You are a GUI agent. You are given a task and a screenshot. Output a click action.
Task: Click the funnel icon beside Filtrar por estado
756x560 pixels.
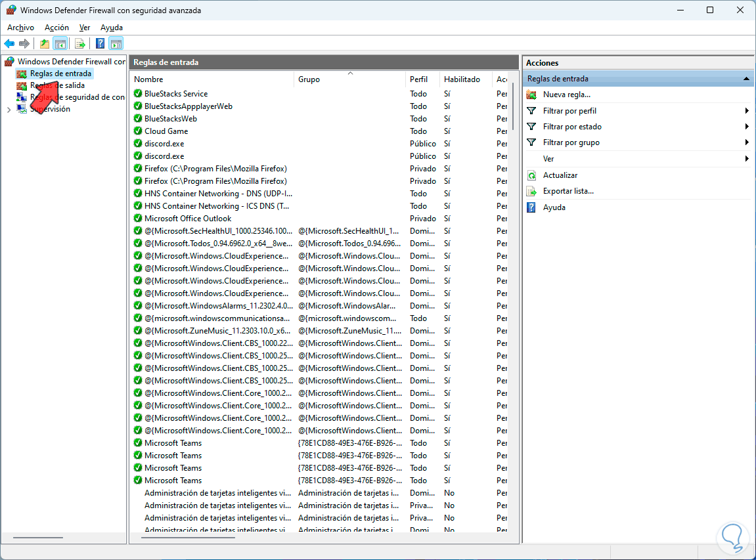[531, 127]
